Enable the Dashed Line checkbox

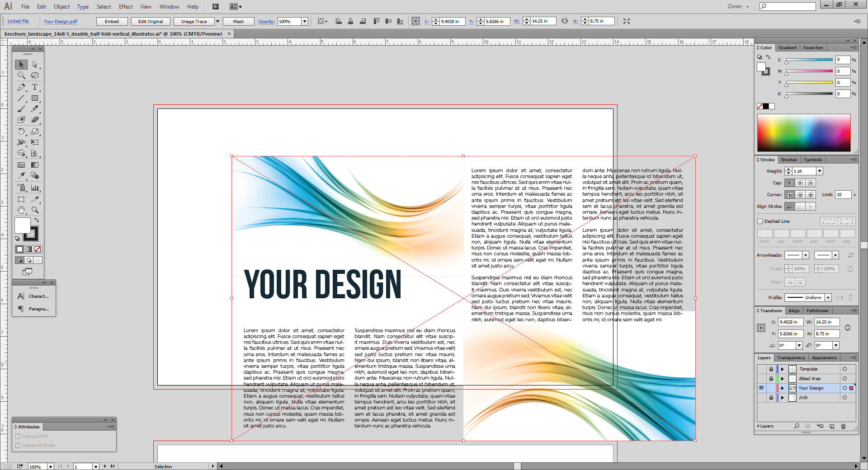(x=760, y=221)
